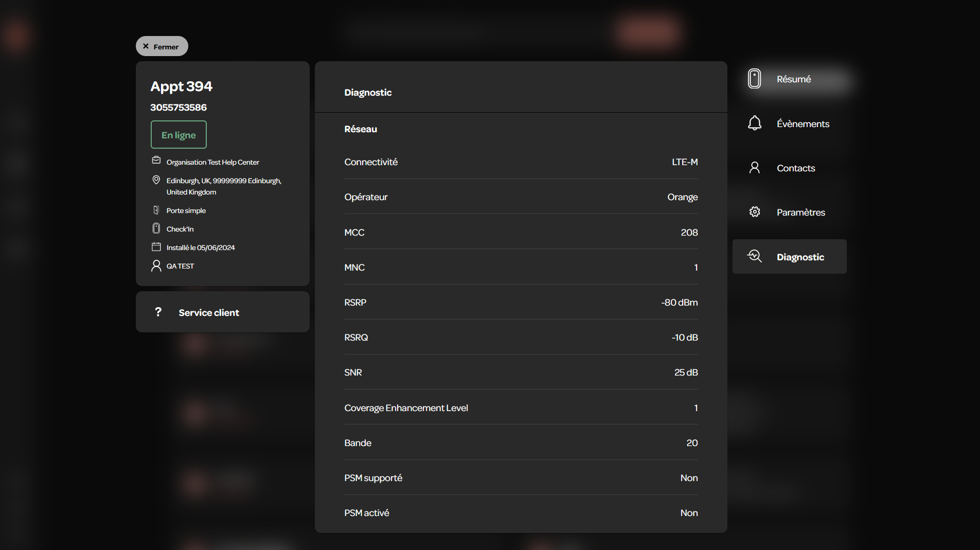
Task: Open the Résumé device icon
Action: pos(754,79)
